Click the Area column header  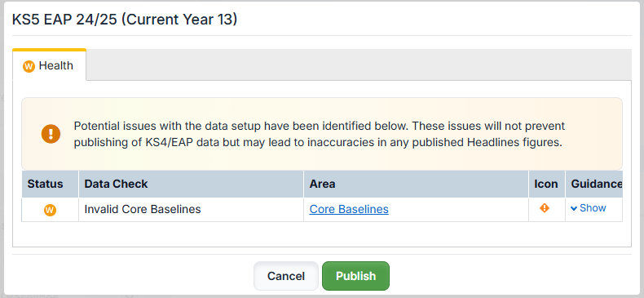click(323, 184)
